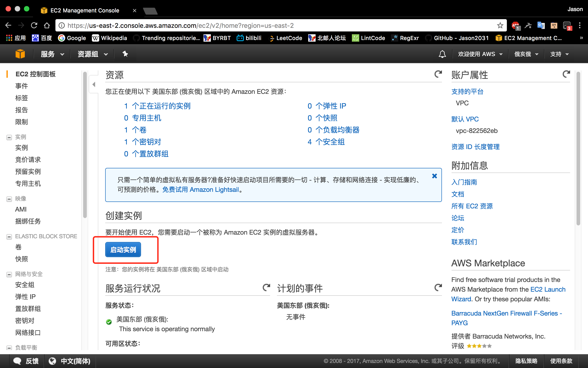Reload the page using browser refresh icon
Image resolution: width=588 pixels, height=368 pixels.
34,25
